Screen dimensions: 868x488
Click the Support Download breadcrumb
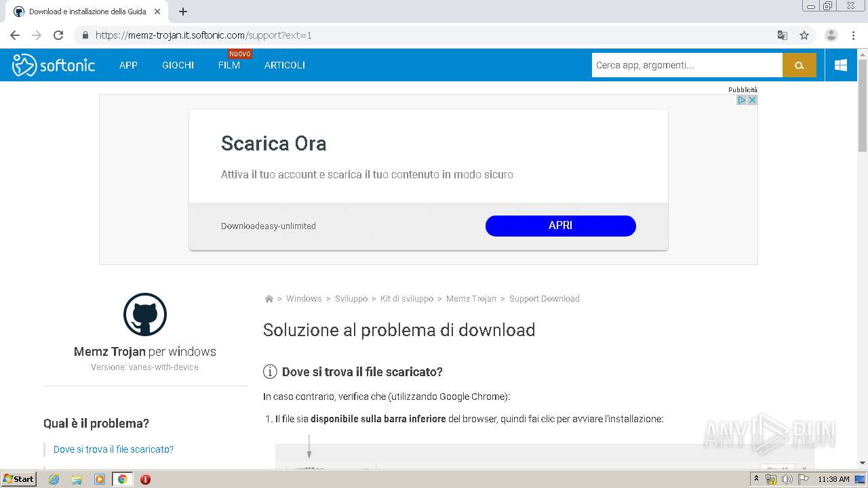pos(545,299)
